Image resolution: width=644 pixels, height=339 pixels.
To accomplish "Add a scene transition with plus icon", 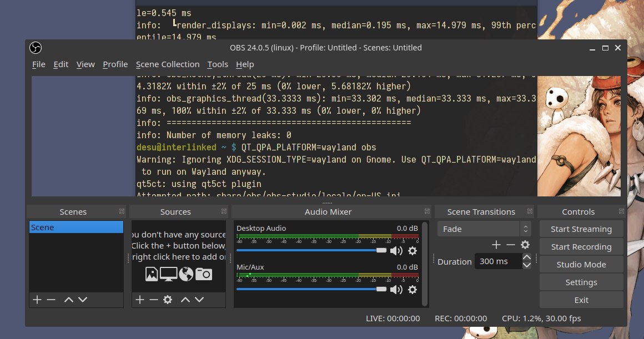I will [x=496, y=245].
